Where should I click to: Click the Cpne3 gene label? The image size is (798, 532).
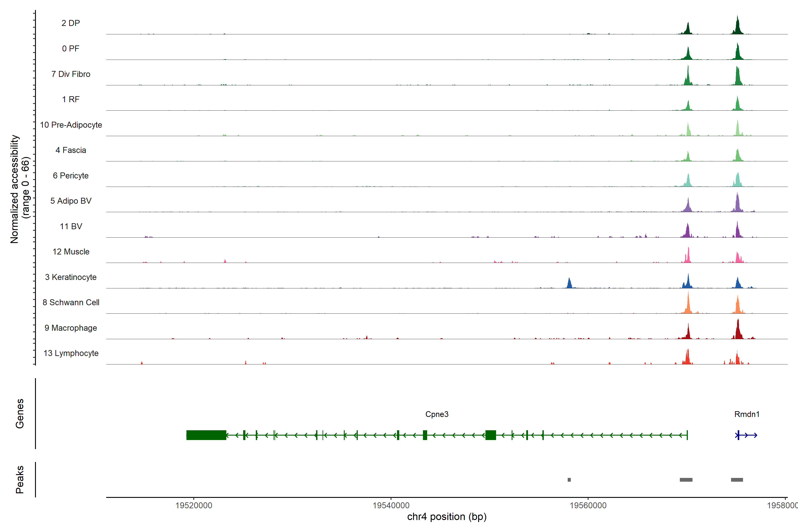coord(437,414)
